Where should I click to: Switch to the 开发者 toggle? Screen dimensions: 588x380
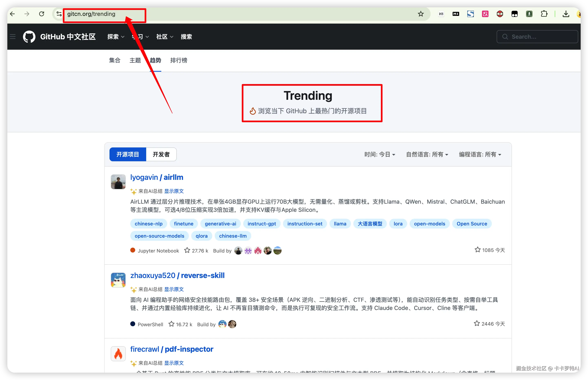[161, 155]
